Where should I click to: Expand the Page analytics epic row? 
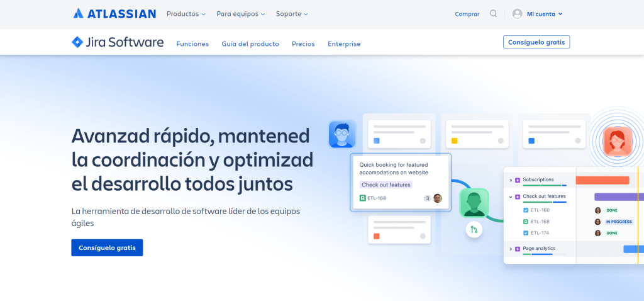coord(511,249)
